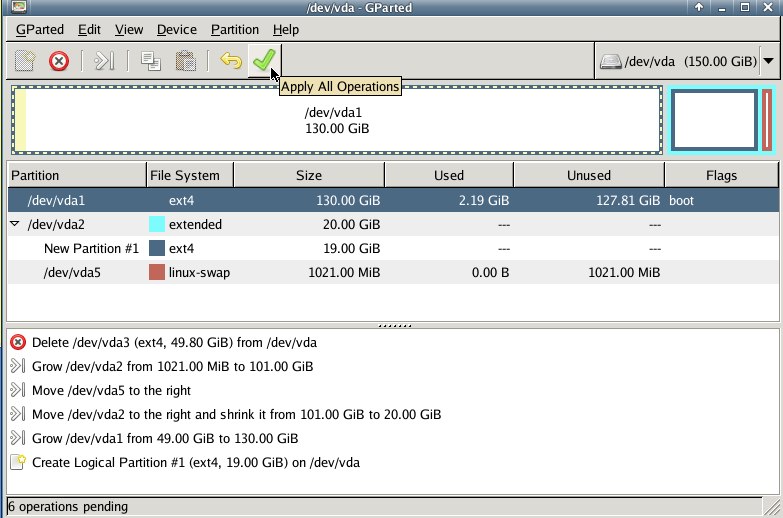Click the Grow /dev/vda1 operation icon
This screenshot has width=783, height=518.
[x=17, y=438]
